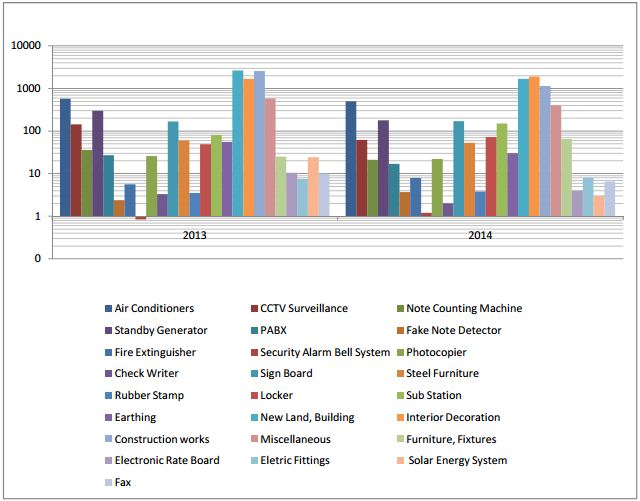Viewport: 640px width, 501px height.
Task: Click the CCTV Surveillance legend color swatch
Action: pyautogui.click(x=253, y=309)
